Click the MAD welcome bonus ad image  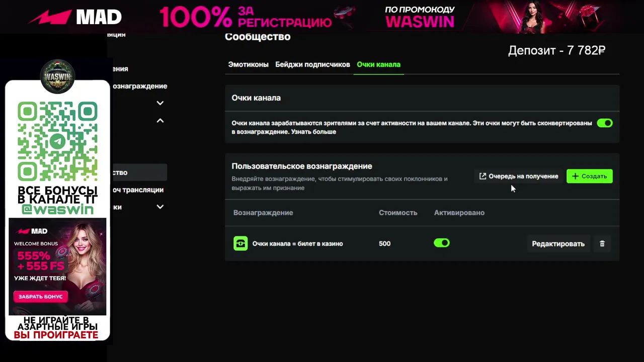click(x=57, y=266)
